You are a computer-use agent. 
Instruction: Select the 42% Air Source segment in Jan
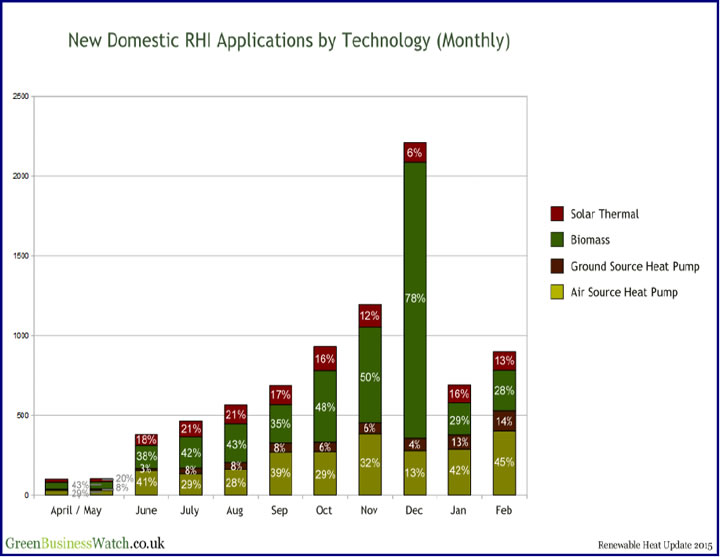pos(459,470)
